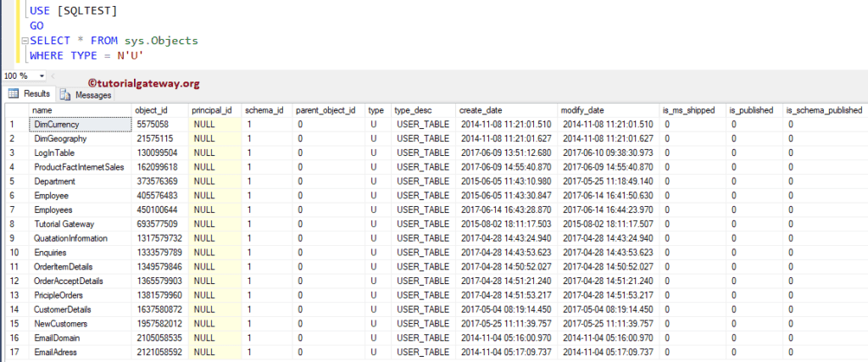Click the PricipleOrders name cell
This screenshot has width=868, height=362.
pyautogui.click(x=81, y=295)
